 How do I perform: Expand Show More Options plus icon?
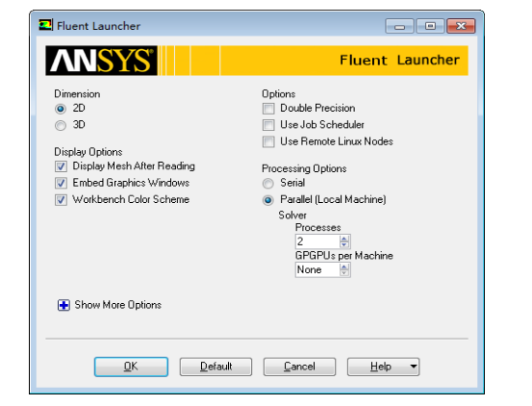(x=63, y=305)
